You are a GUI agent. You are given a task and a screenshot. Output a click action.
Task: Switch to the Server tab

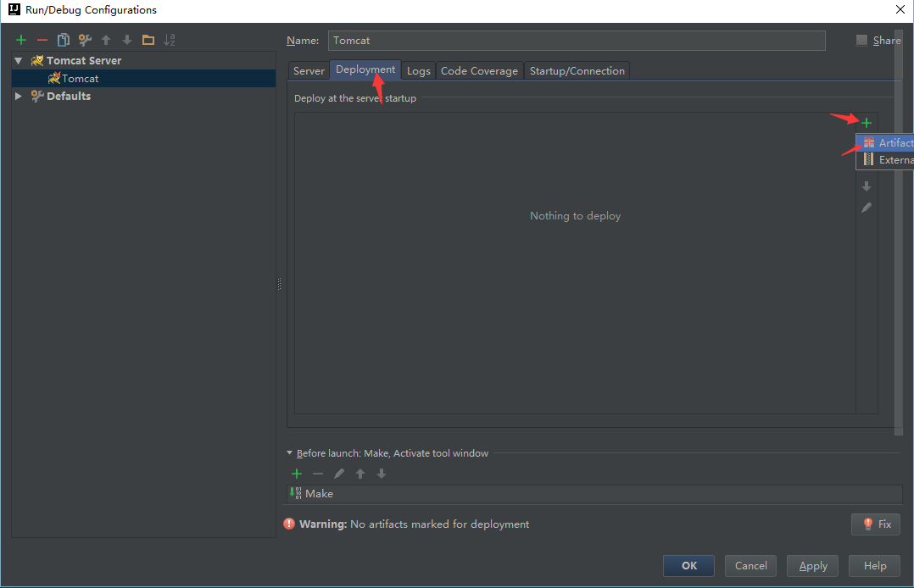click(309, 70)
